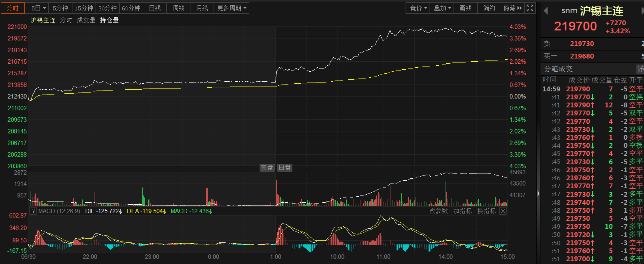644x264 pixels.
Task: Switch to the 日线 daily chart tab
Action: pos(155,8)
